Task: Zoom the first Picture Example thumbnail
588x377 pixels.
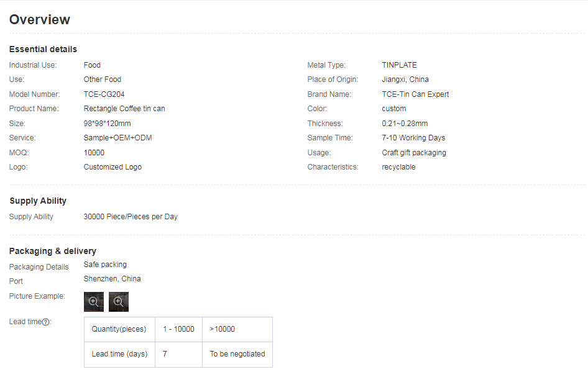Action: click(x=94, y=301)
